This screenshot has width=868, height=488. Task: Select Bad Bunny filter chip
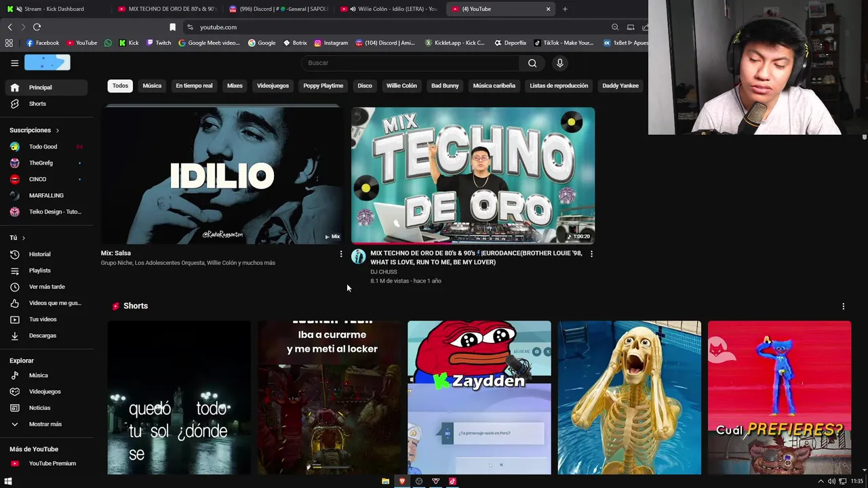tap(445, 86)
